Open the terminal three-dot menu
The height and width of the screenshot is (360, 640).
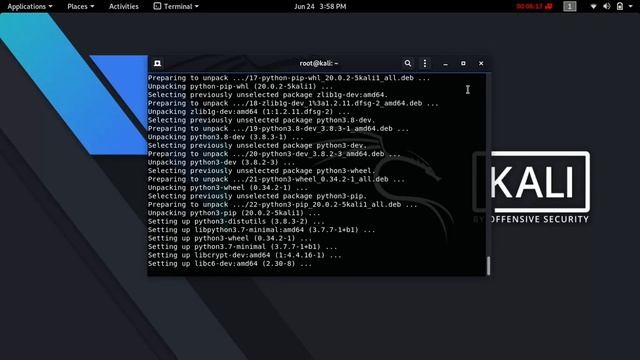pos(425,63)
